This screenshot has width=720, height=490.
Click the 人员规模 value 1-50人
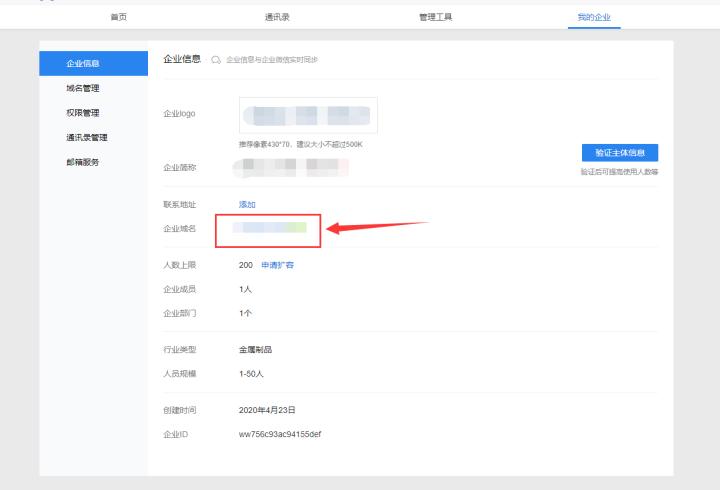tap(251, 374)
